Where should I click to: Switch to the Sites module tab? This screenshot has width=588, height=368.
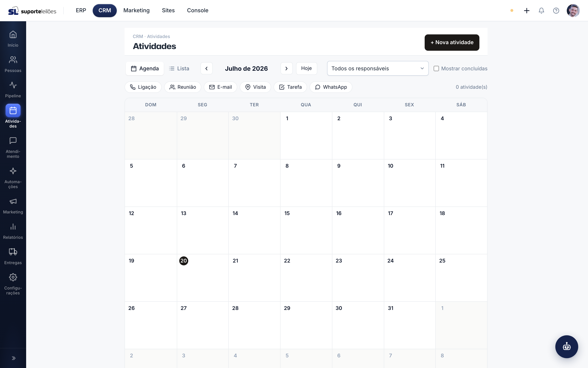(168, 10)
